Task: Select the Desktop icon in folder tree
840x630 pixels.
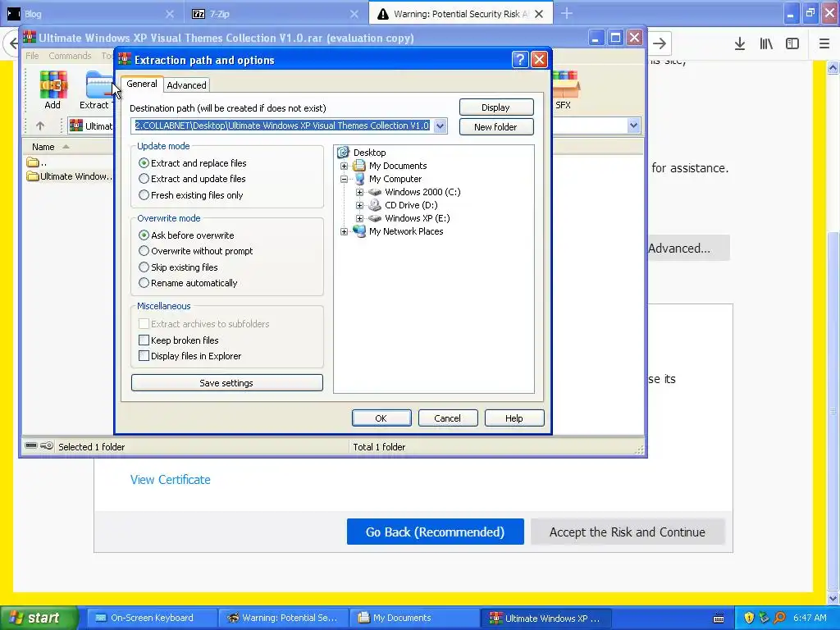Action: point(344,153)
